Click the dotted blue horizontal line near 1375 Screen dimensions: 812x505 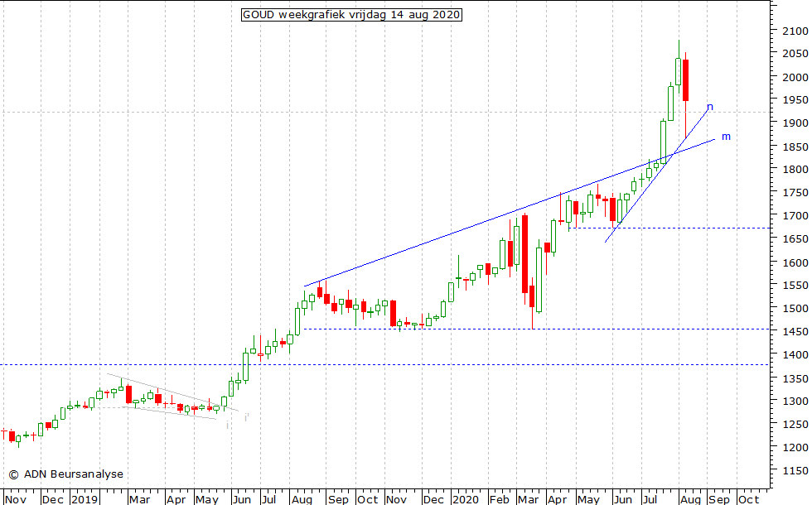(384, 365)
